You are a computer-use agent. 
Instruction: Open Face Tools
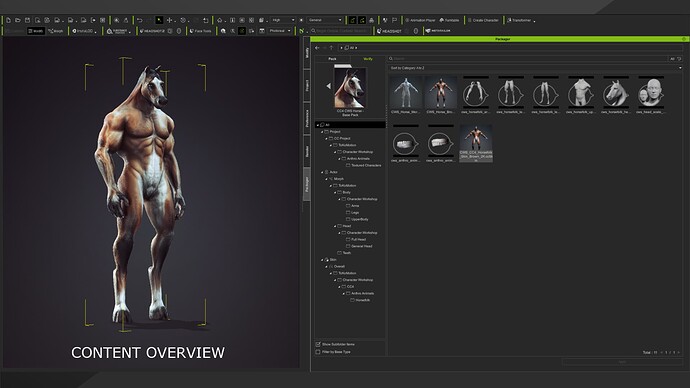click(x=200, y=31)
